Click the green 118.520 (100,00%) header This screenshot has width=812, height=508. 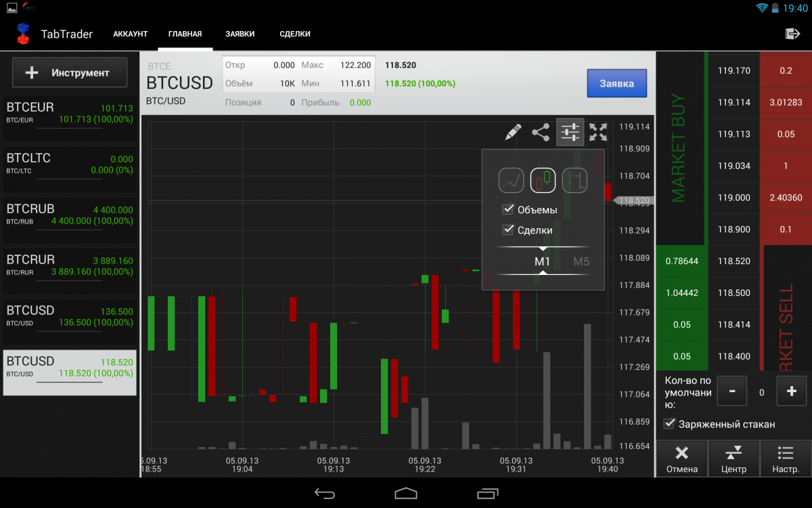click(x=420, y=83)
